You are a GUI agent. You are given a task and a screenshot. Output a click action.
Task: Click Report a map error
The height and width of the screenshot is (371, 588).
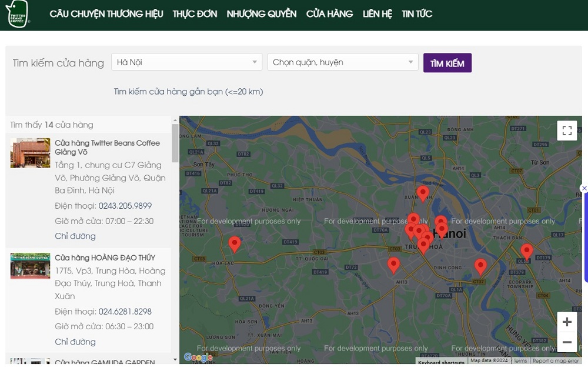click(x=556, y=360)
